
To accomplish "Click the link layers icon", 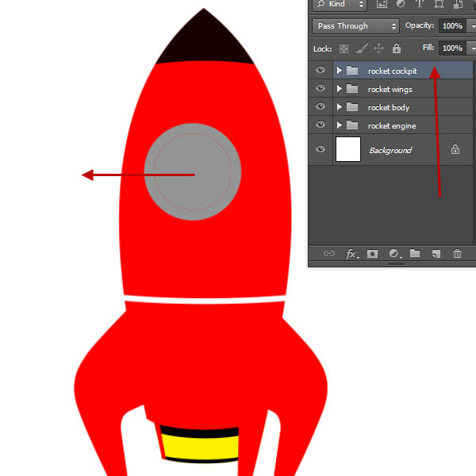I will [x=329, y=254].
